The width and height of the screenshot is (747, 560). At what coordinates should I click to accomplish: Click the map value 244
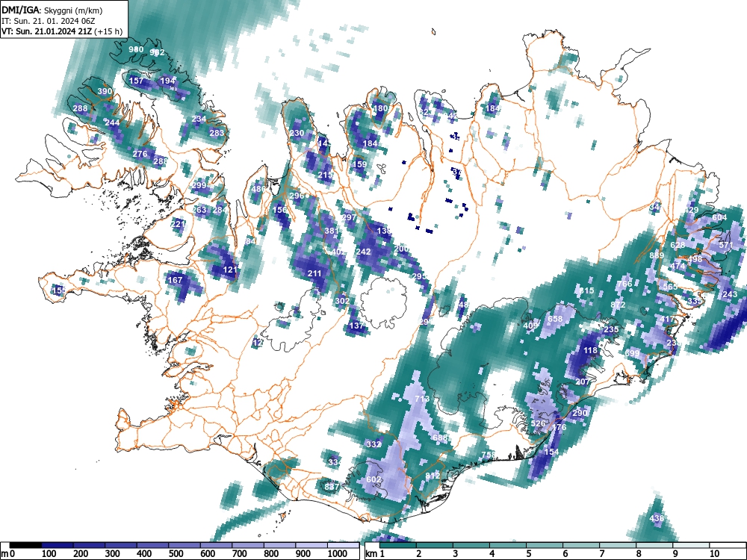pos(113,122)
